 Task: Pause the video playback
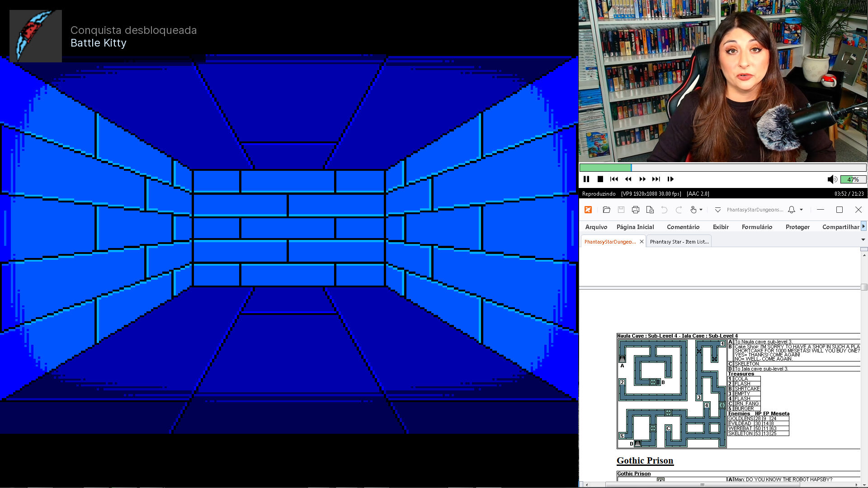586,179
